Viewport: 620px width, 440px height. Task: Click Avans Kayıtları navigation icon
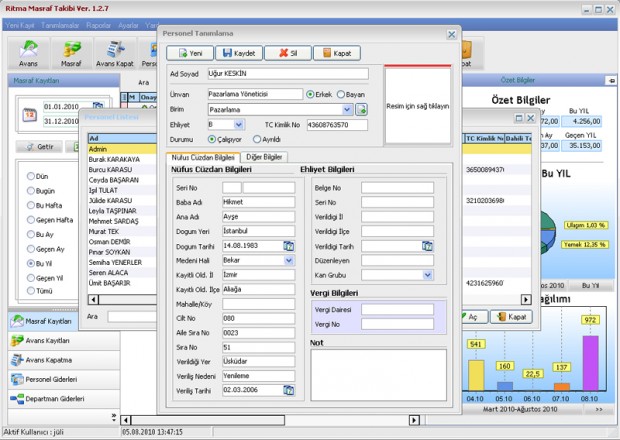pyautogui.click(x=17, y=340)
